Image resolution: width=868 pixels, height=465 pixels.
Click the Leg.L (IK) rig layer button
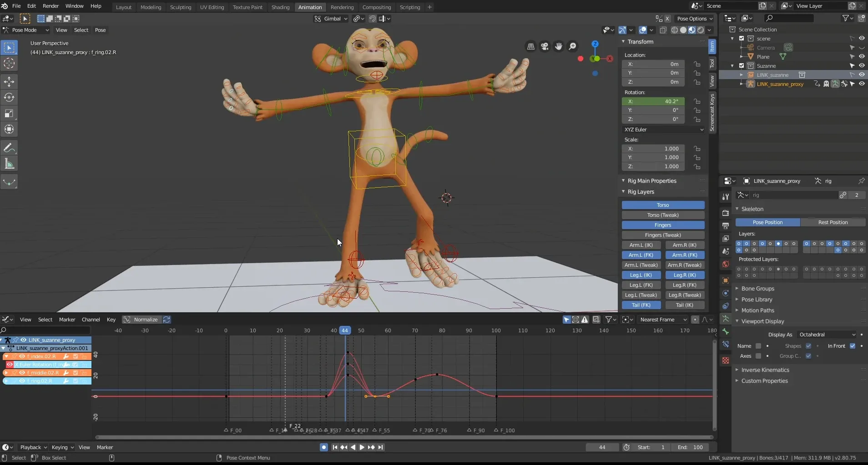coord(641,275)
